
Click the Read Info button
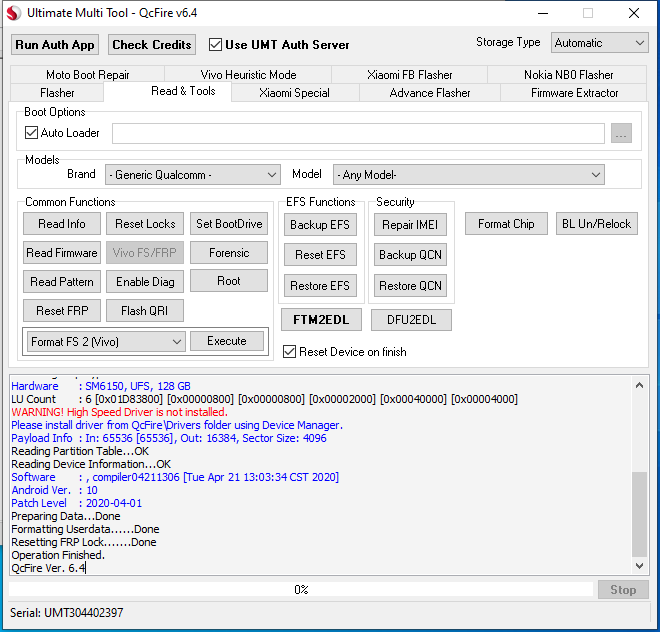62,224
